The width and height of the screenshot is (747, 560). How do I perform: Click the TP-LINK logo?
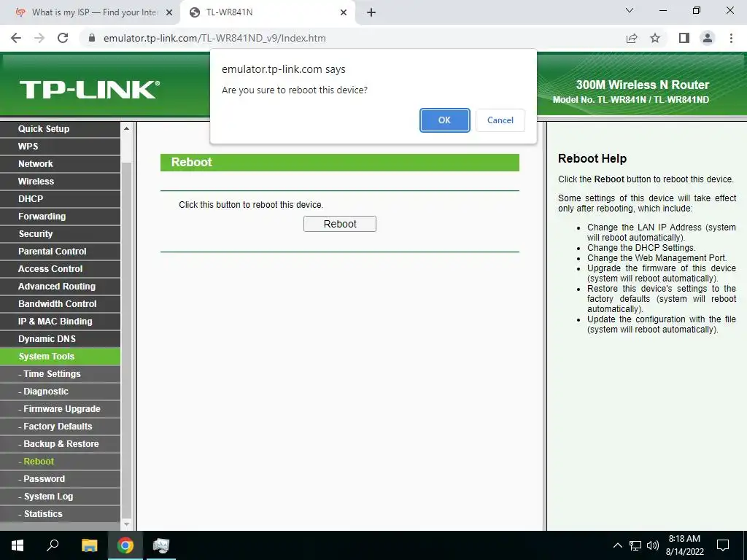(x=90, y=90)
